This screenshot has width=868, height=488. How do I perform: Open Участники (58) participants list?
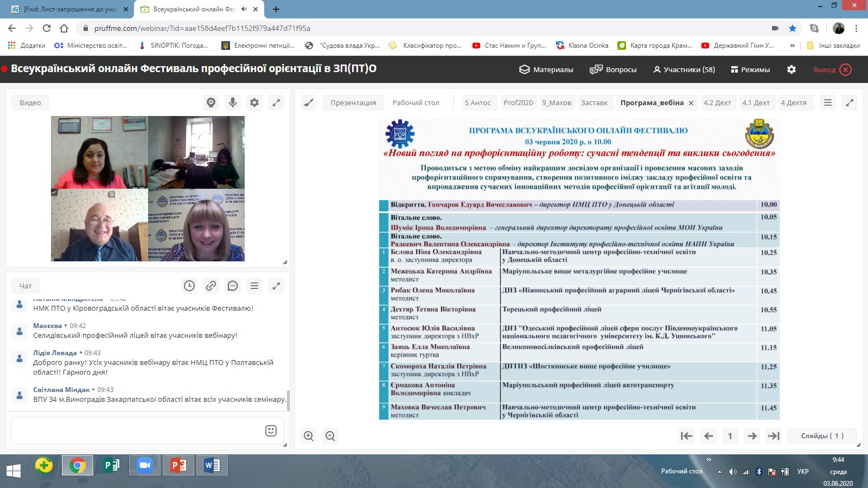point(684,69)
